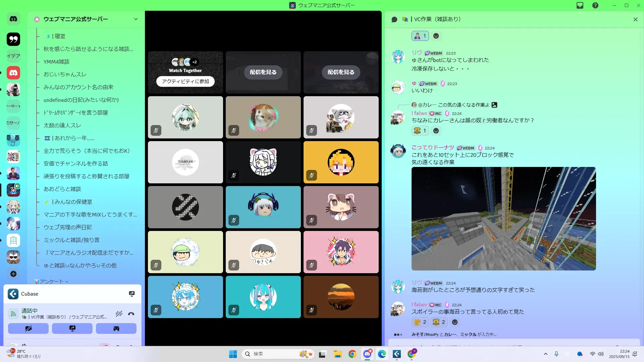Start screen share from voice panel
The image size is (644, 362).
coord(72,328)
